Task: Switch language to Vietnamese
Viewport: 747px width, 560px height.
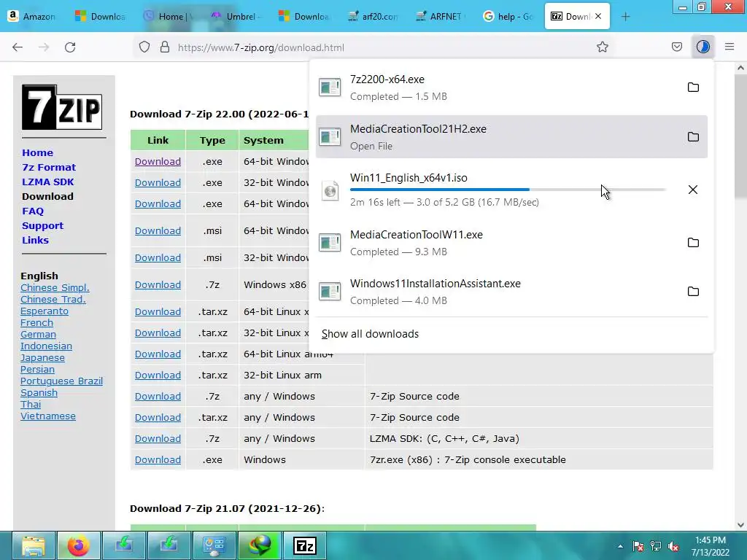Action: pyautogui.click(x=48, y=416)
